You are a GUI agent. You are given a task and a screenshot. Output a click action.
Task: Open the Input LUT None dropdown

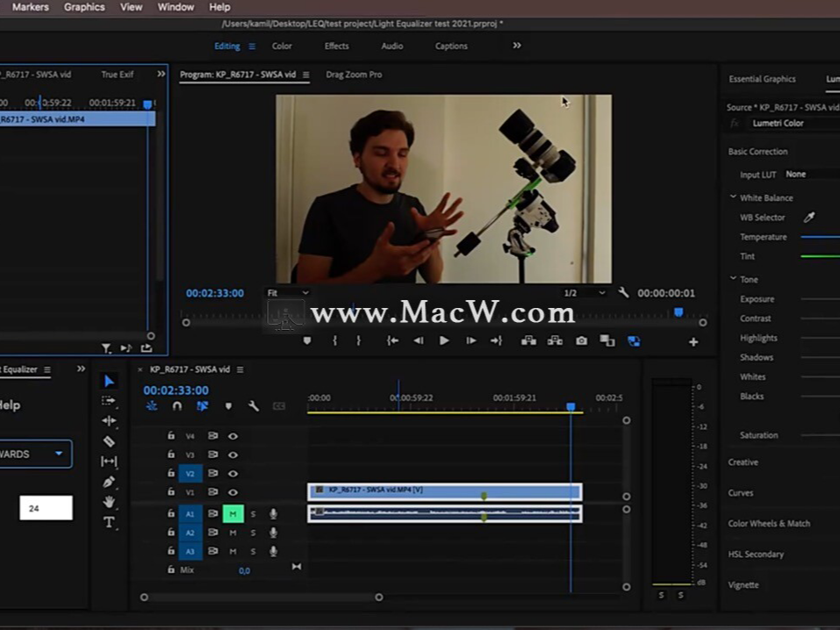pyautogui.click(x=796, y=174)
